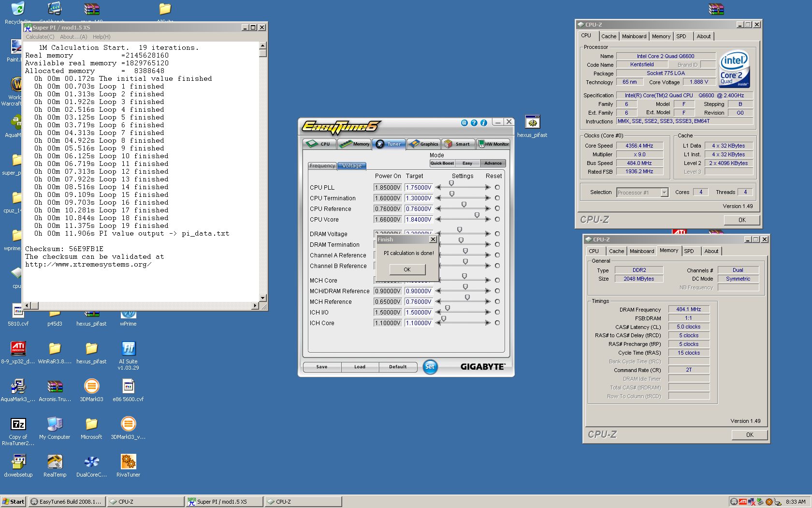Open the Calculate(C) menu in Super PI
This screenshot has height=508, width=812.
[x=40, y=37]
